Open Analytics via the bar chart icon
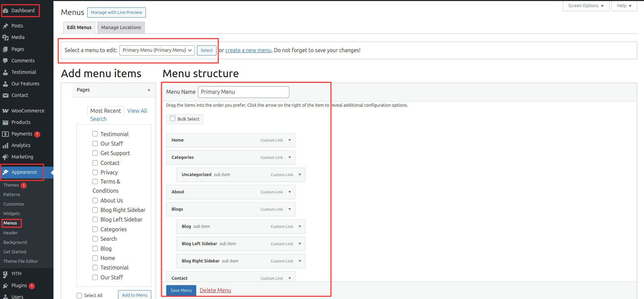The image size is (644, 299). (x=5, y=145)
